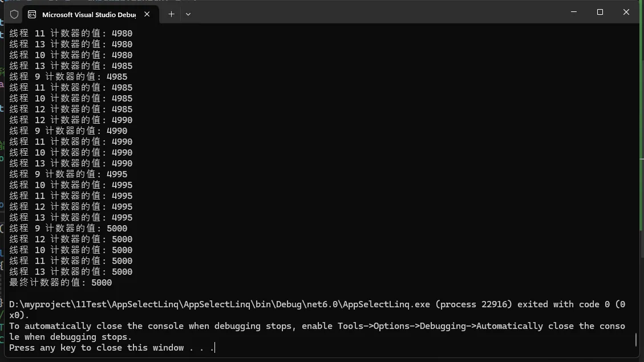Close the terminal window
644x362 pixels.
(x=626, y=12)
